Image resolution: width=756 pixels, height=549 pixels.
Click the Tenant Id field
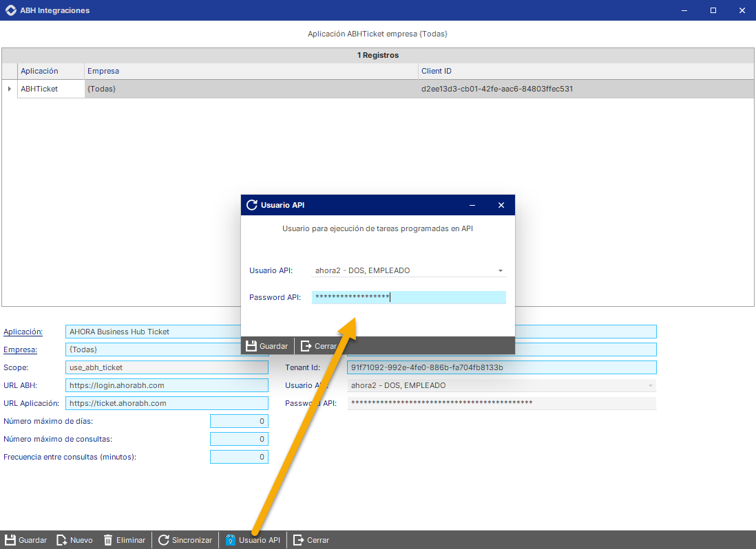pos(502,367)
